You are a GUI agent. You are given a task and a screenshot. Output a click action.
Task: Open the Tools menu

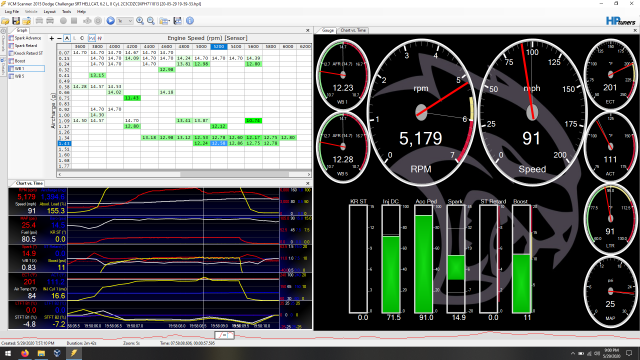coord(66,12)
